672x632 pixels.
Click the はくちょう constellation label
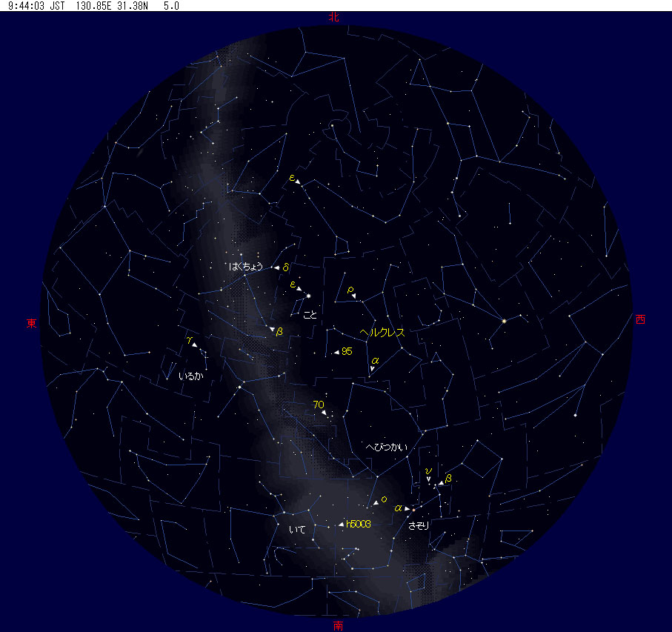[x=245, y=267]
